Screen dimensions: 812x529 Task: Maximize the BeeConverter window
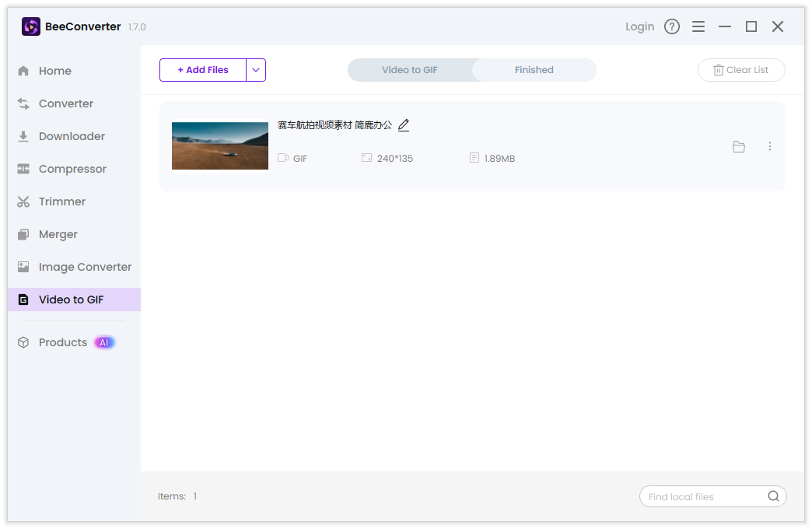point(751,26)
